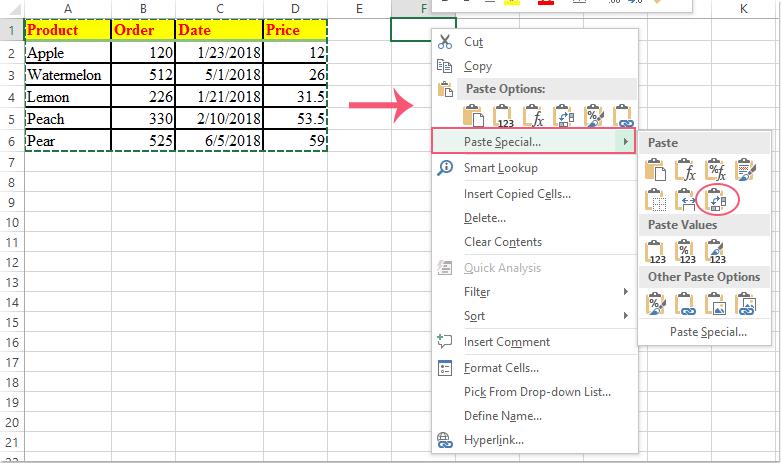Click the Price header cell
This screenshot has height=463, width=781.
tap(295, 30)
